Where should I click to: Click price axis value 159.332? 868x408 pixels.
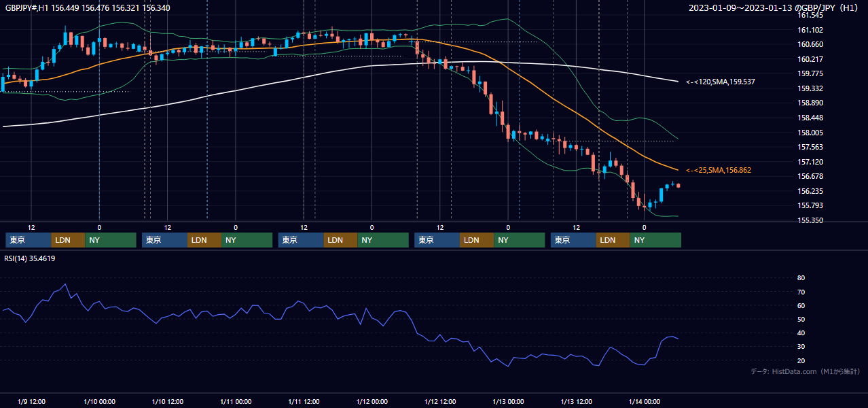click(810, 88)
